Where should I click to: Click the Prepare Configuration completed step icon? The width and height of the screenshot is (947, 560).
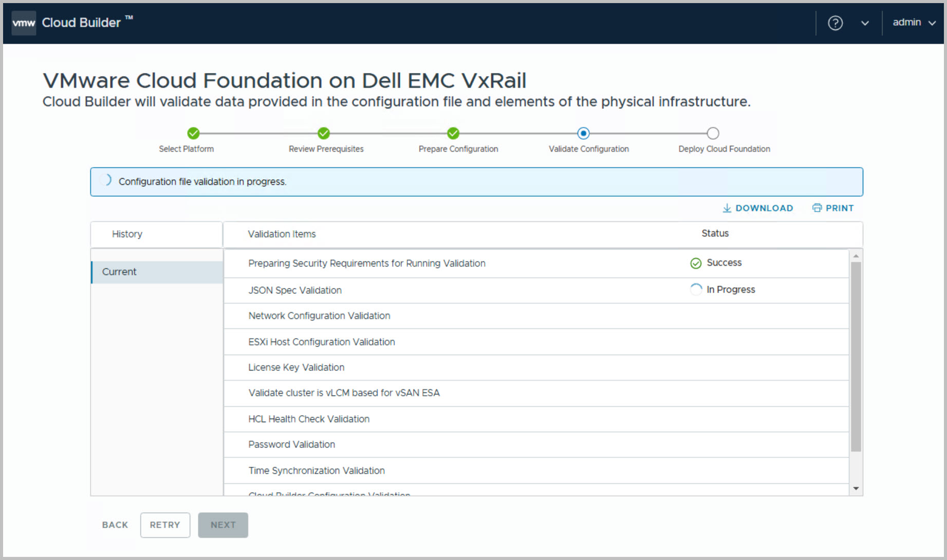point(453,134)
